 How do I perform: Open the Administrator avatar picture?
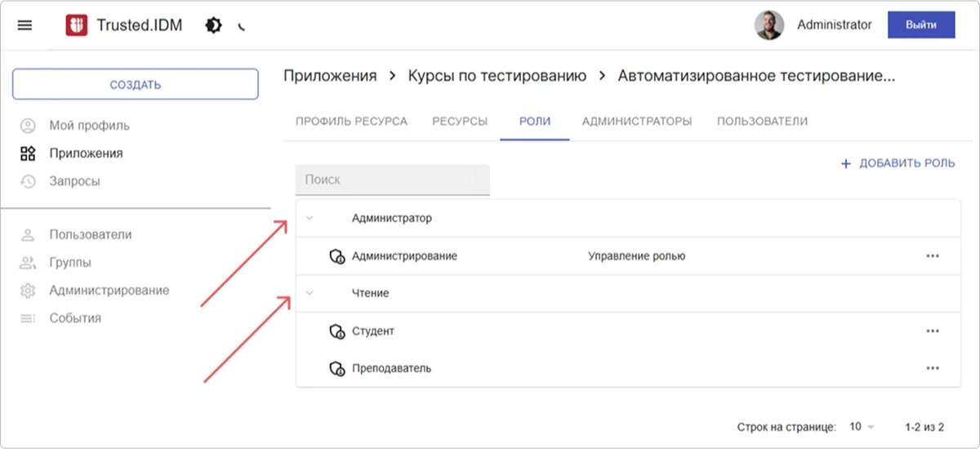(x=768, y=25)
